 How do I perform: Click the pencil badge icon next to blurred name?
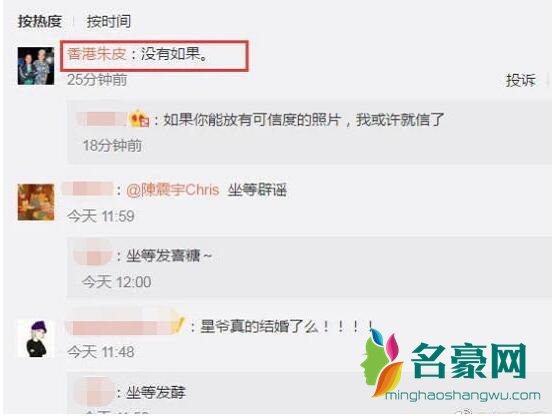(x=178, y=324)
